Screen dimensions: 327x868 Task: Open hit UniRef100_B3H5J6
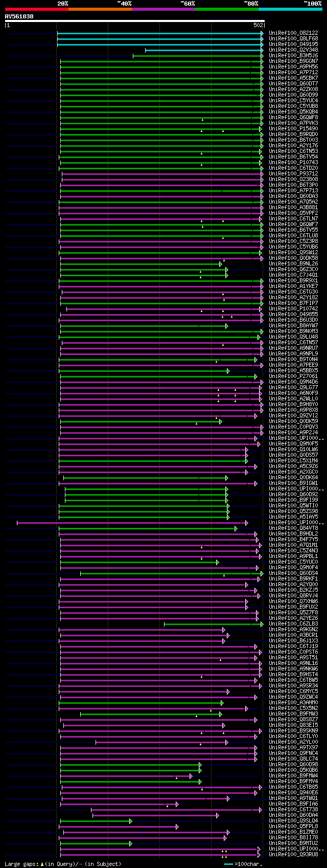coord(293,56)
